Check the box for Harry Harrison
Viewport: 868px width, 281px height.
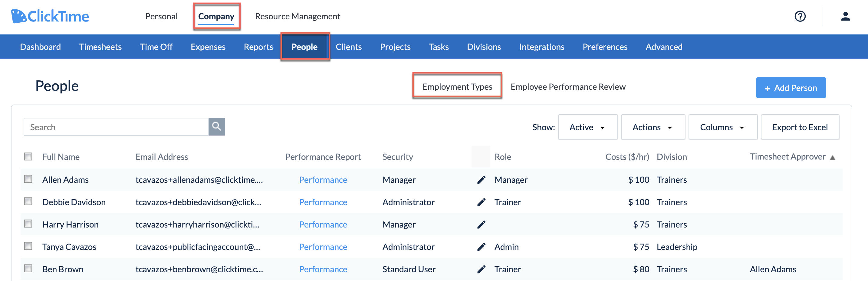point(28,224)
